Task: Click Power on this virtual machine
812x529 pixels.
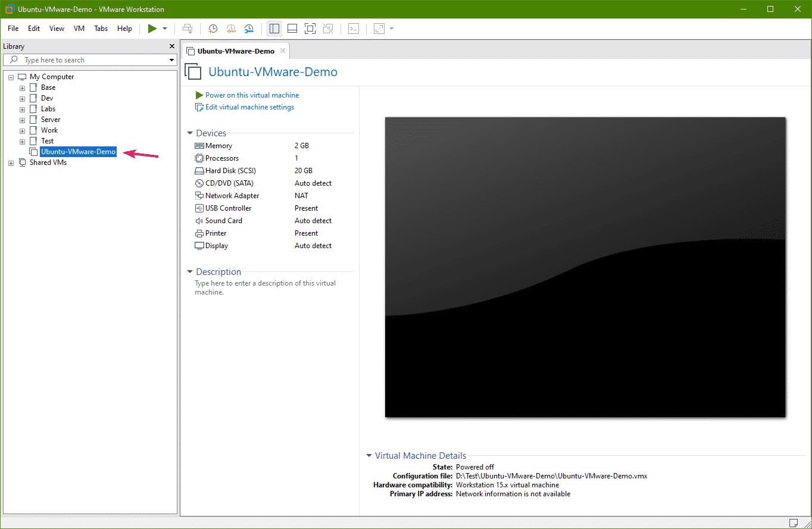Action: pyautogui.click(x=252, y=95)
